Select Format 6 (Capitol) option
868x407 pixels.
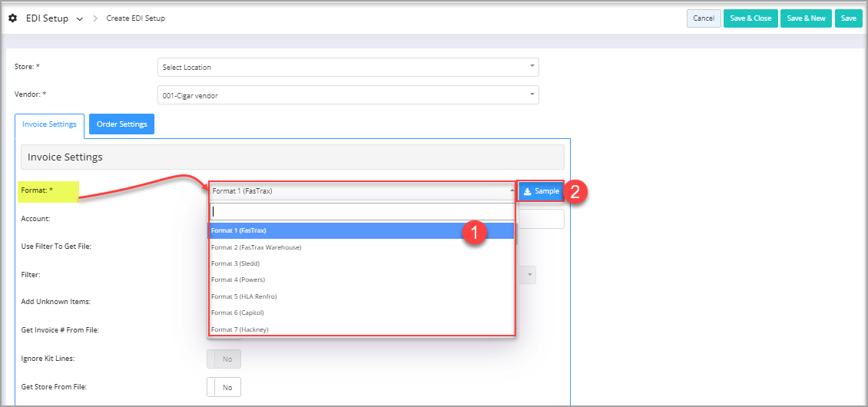[361, 313]
